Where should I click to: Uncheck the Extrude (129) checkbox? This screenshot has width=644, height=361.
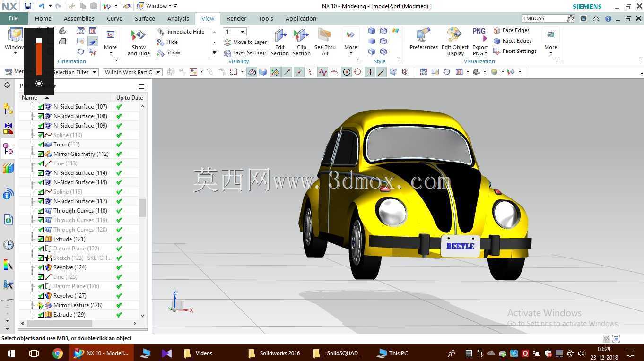(41, 315)
